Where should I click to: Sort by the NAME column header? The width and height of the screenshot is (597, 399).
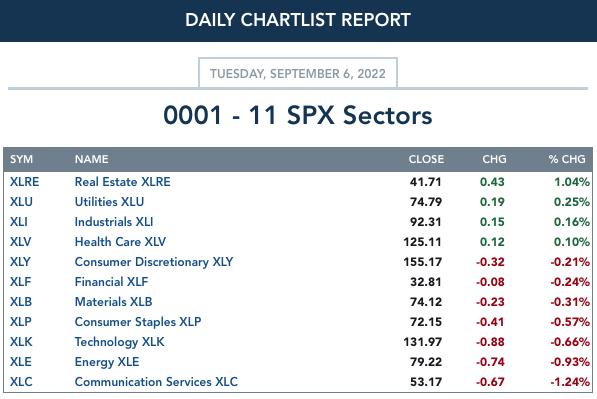pos(91,159)
